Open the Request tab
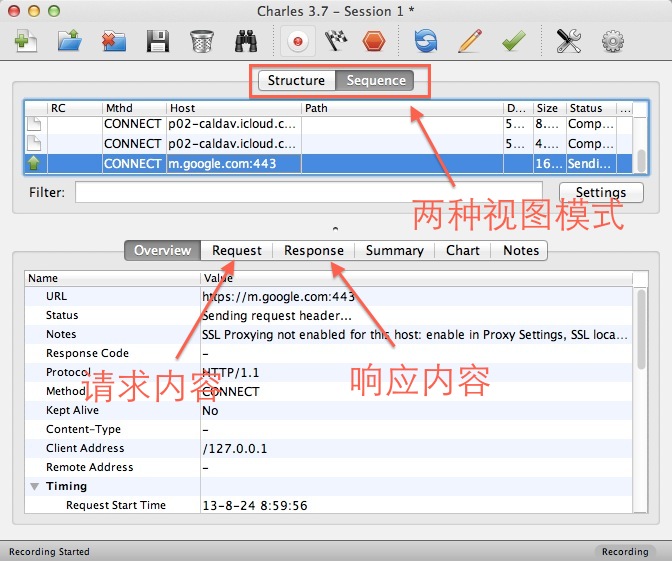 [237, 250]
